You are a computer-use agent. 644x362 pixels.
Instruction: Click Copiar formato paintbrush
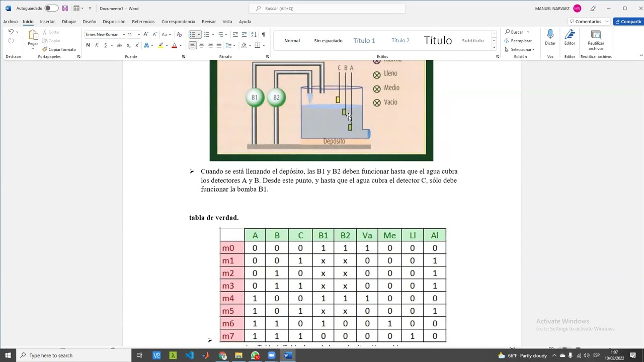[59, 49]
